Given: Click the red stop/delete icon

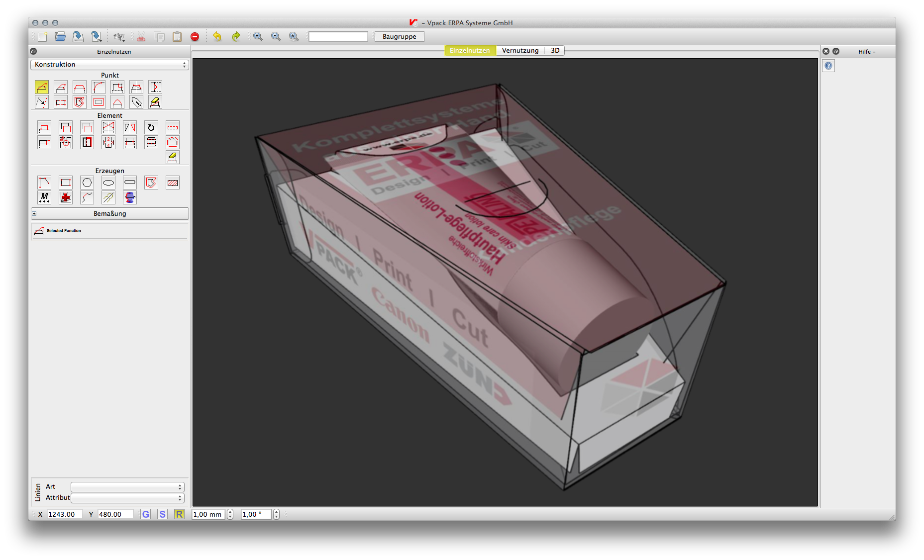Looking at the screenshot, I should pos(195,36).
